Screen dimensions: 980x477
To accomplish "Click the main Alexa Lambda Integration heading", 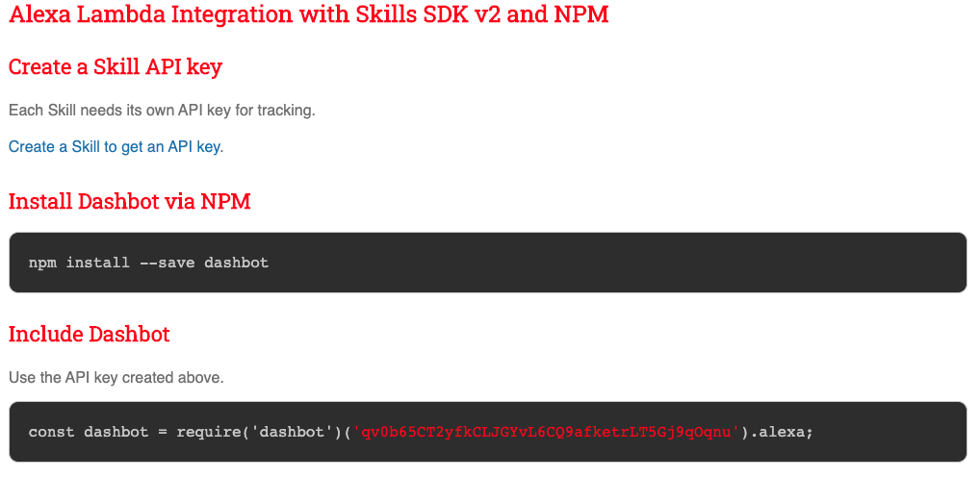I will pyautogui.click(x=308, y=16).
